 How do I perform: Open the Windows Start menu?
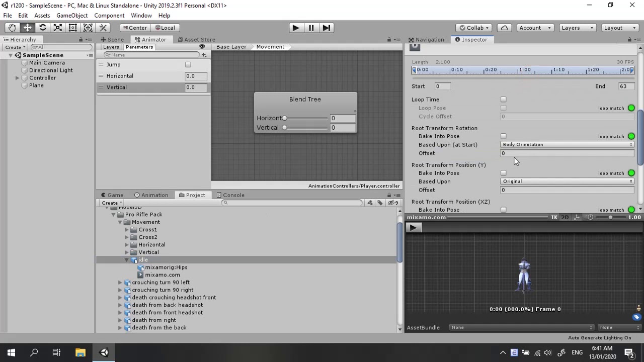(x=11, y=352)
